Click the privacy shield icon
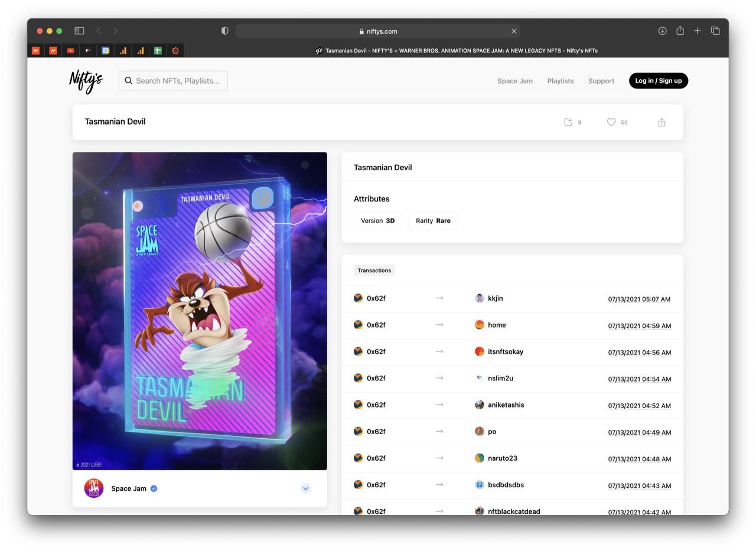The height and width of the screenshot is (551, 756). point(224,31)
